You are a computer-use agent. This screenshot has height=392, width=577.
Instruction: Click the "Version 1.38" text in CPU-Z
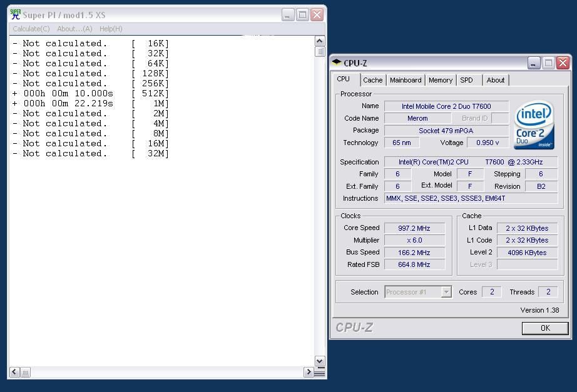pos(539,310)
